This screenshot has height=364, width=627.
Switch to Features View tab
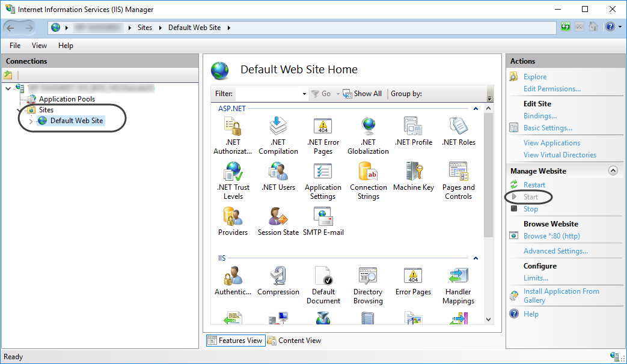[236, 341]
